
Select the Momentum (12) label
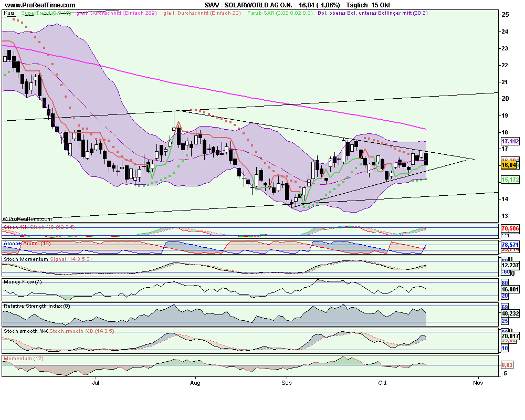coord(24,359)
